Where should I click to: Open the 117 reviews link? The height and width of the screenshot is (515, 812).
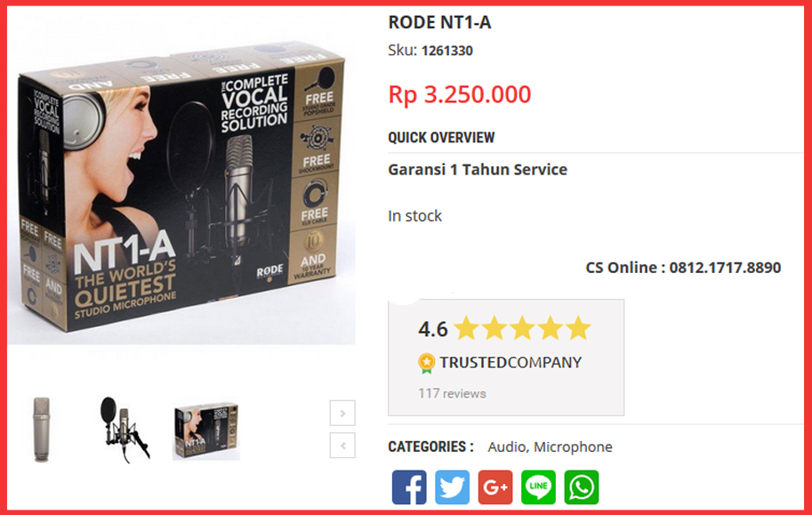(x=452, y=393)
